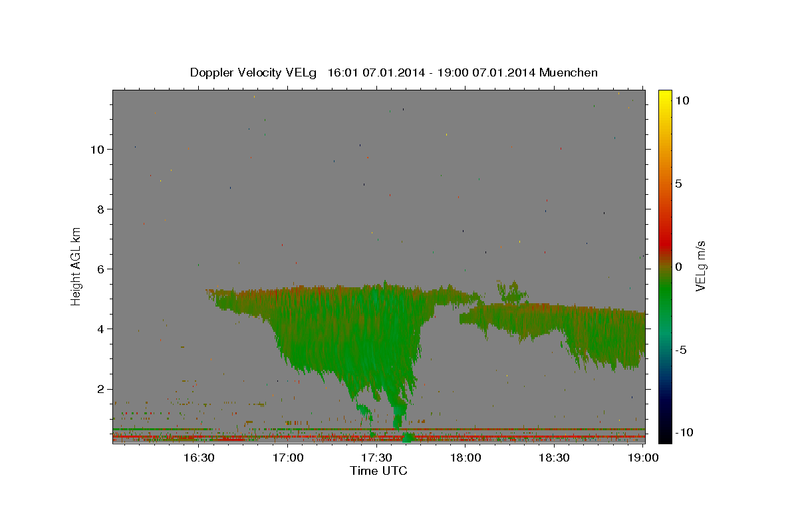Viewport: 798px width, 532px height.
Task: Click the 17:00 time tick label
Action: coord(289,458)
